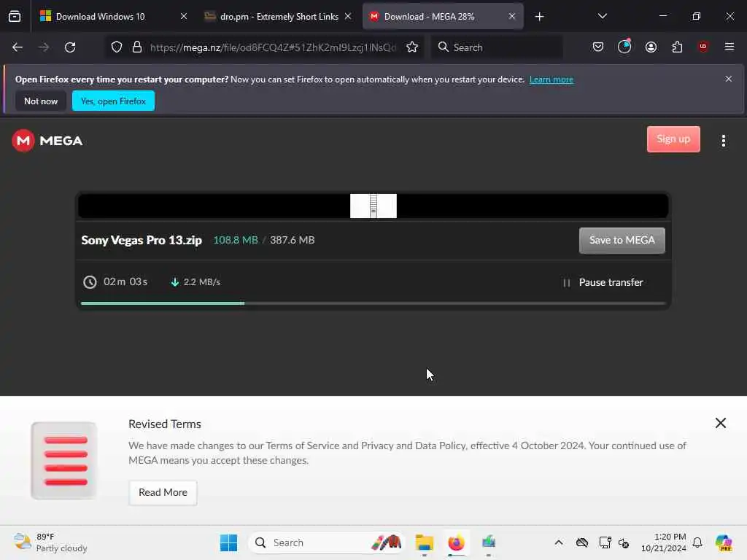Image resolution: width=747 pixels, height=560 pixels.
Task: Click the remaining time clock icon
Action: 90,282
